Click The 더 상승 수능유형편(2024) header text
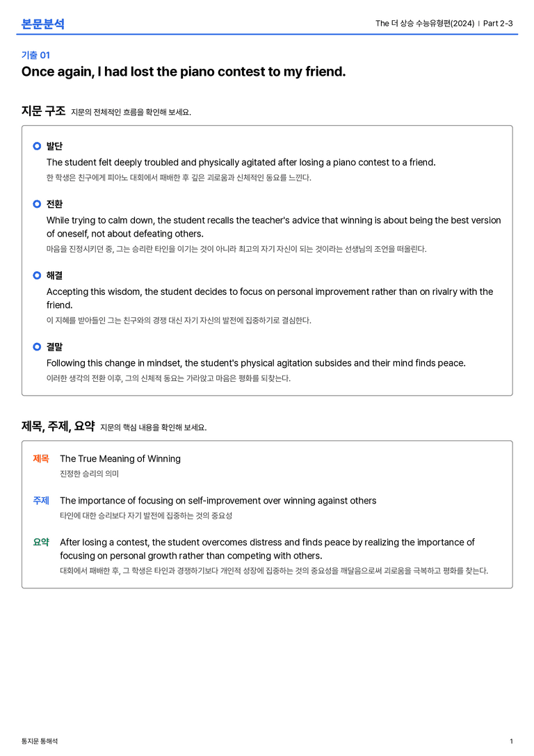534x756 pixels. 425,23
